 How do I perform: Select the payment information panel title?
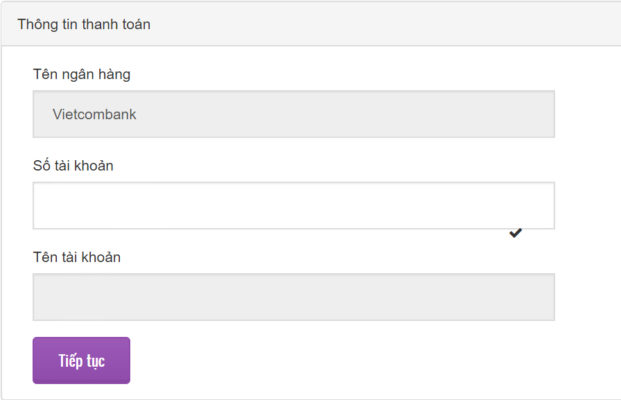click(84, 22)
